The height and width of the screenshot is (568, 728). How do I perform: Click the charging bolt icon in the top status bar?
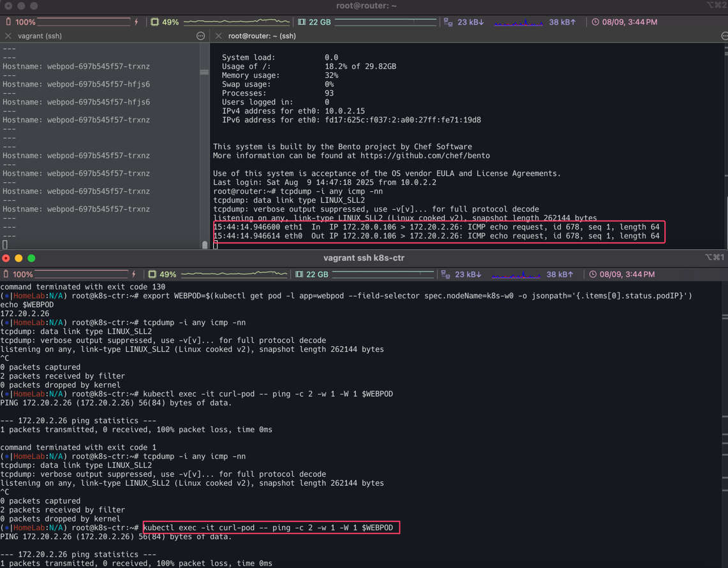coord(136,22)
